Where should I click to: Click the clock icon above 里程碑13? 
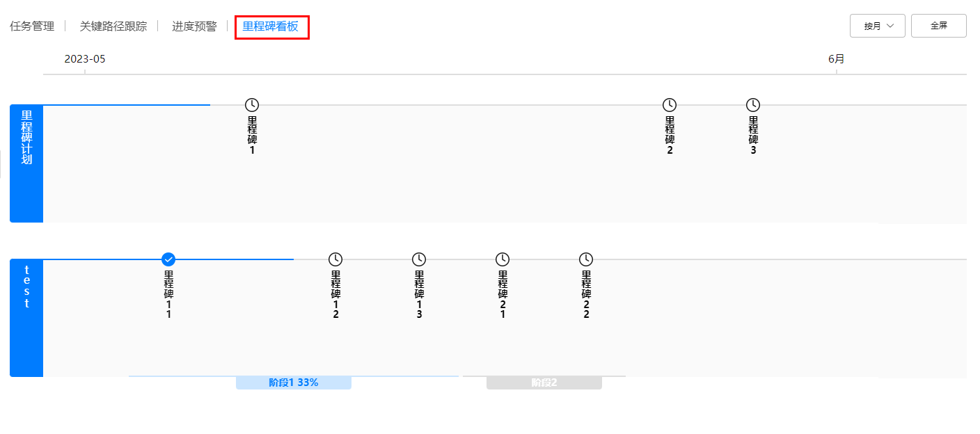tap(419, 259)
